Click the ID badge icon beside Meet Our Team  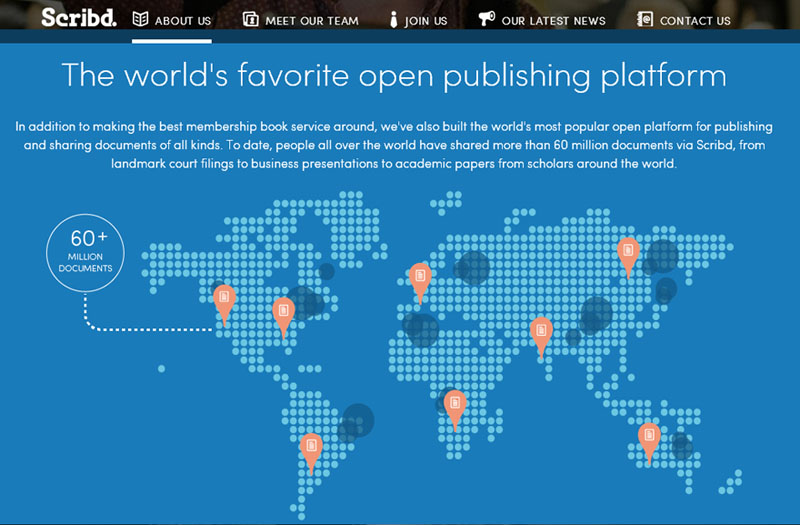251,19
